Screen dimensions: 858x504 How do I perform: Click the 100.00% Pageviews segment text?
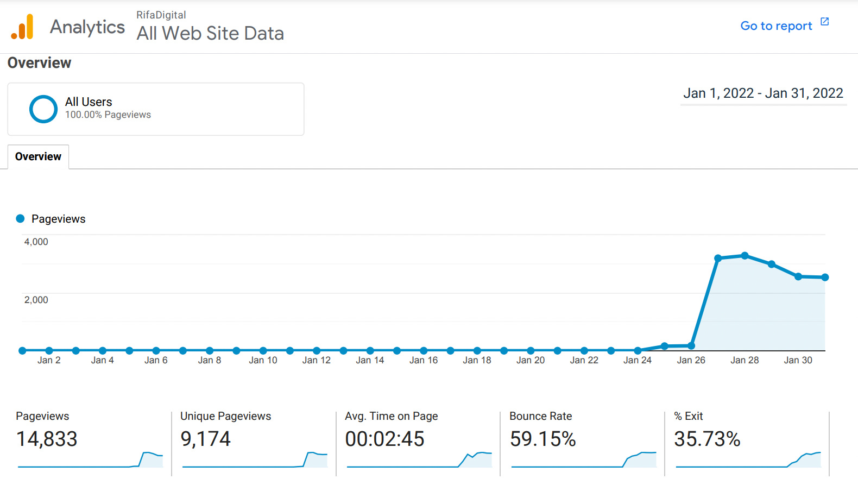(108, 115)
